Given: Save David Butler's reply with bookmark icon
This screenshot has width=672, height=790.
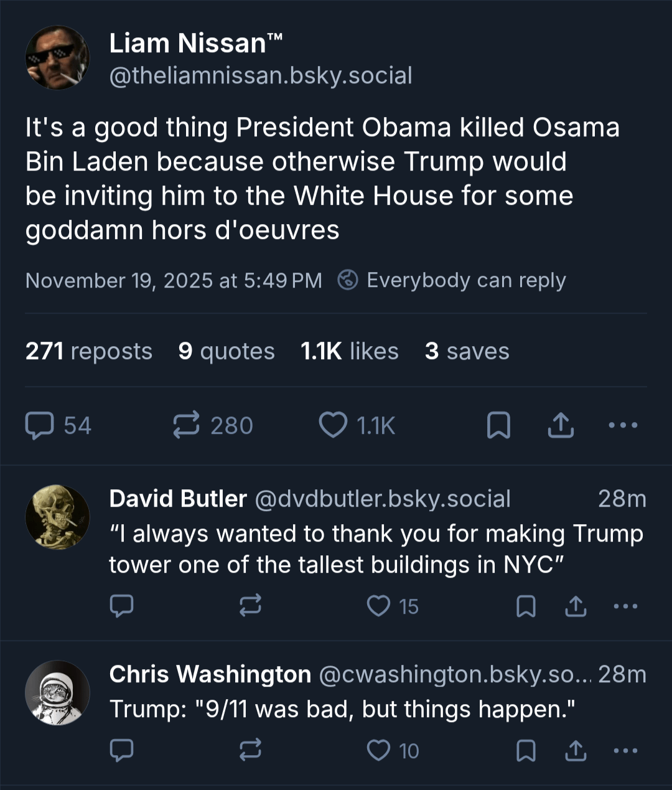Looking at the screenshot, I should click(x=526, y=606).
